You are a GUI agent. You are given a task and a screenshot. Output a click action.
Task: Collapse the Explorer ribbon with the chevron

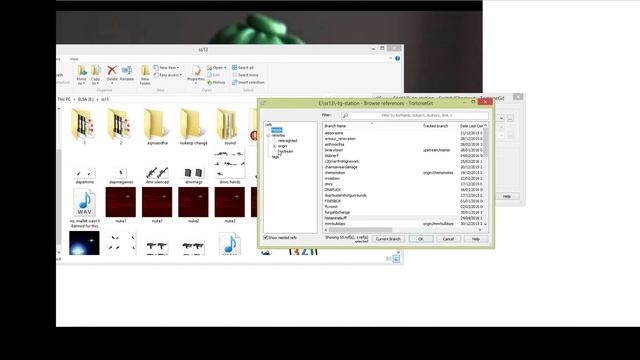point(390,58)
